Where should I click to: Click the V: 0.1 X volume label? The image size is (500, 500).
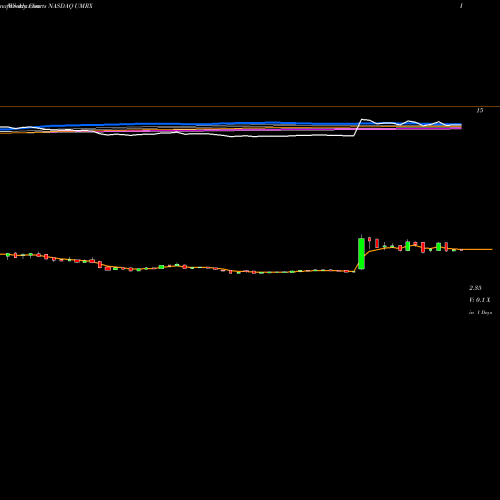tap(480, 300)
